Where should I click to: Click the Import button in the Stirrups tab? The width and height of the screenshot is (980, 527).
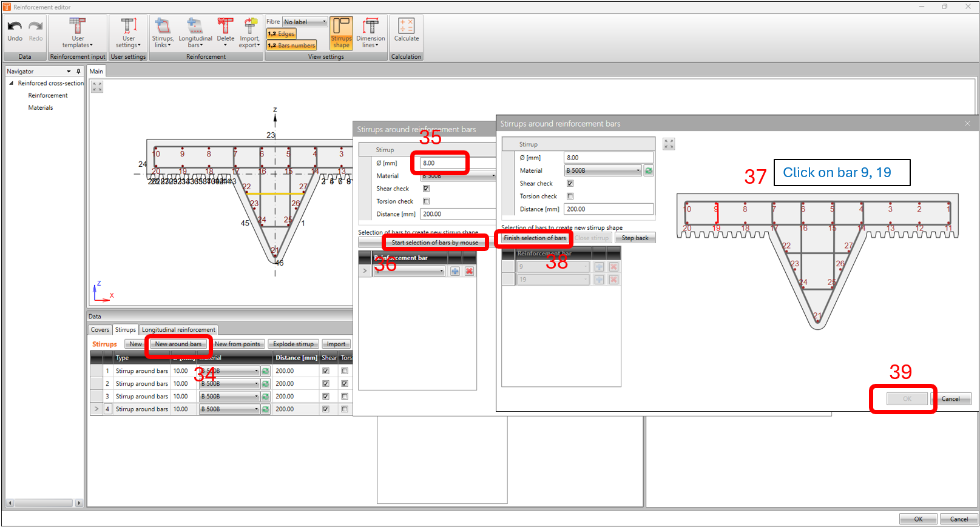click(x=336, y=344)
